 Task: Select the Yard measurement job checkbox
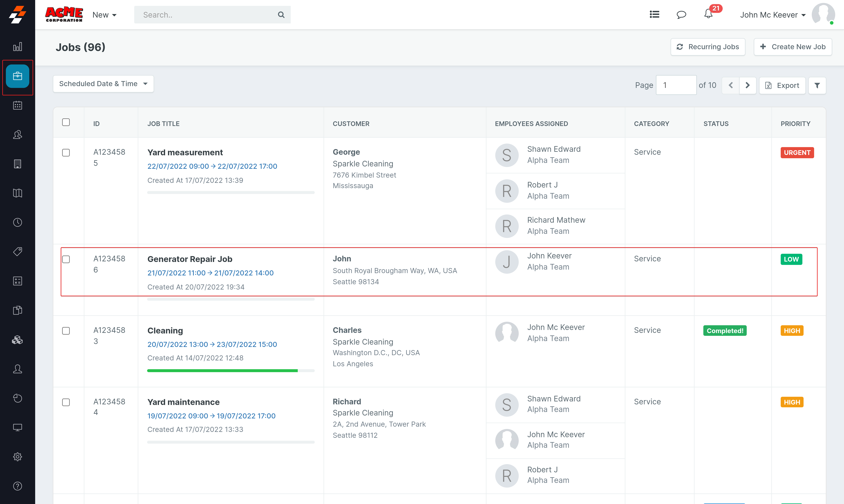(x=66, y=153)
